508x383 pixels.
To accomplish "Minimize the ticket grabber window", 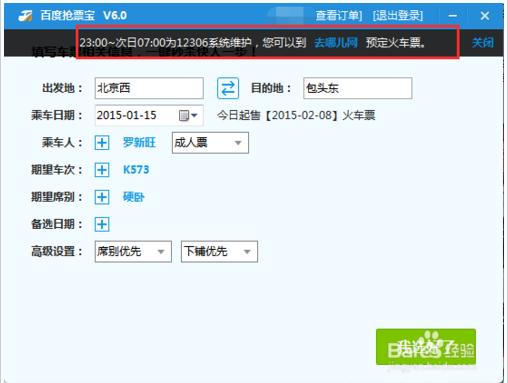I will pyautogui.click(x=452, y=16).
